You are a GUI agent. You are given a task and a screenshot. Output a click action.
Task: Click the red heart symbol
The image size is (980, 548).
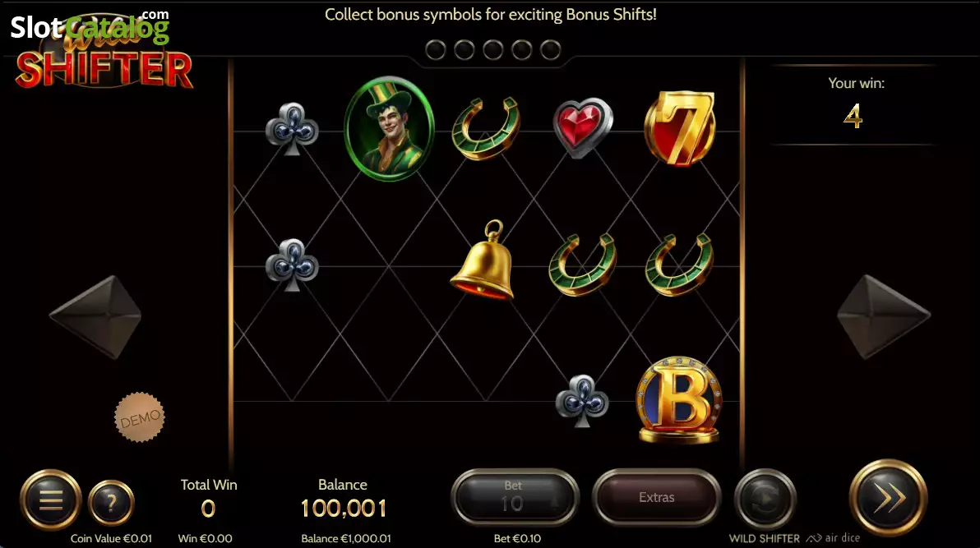tap(583, 127)
